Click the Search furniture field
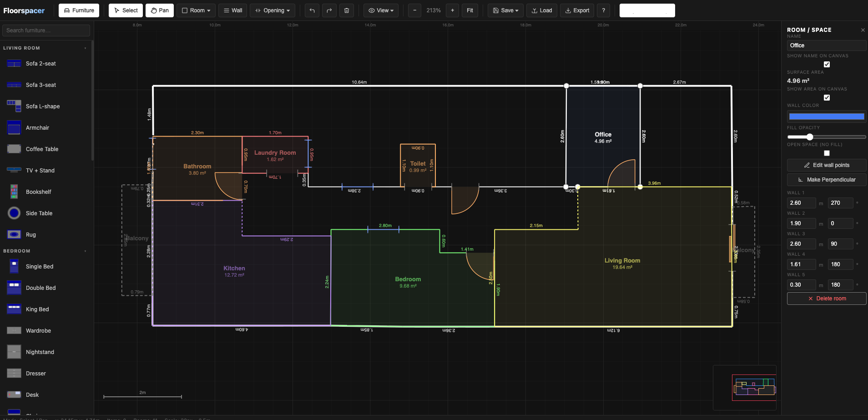 (x=46, y=30)
